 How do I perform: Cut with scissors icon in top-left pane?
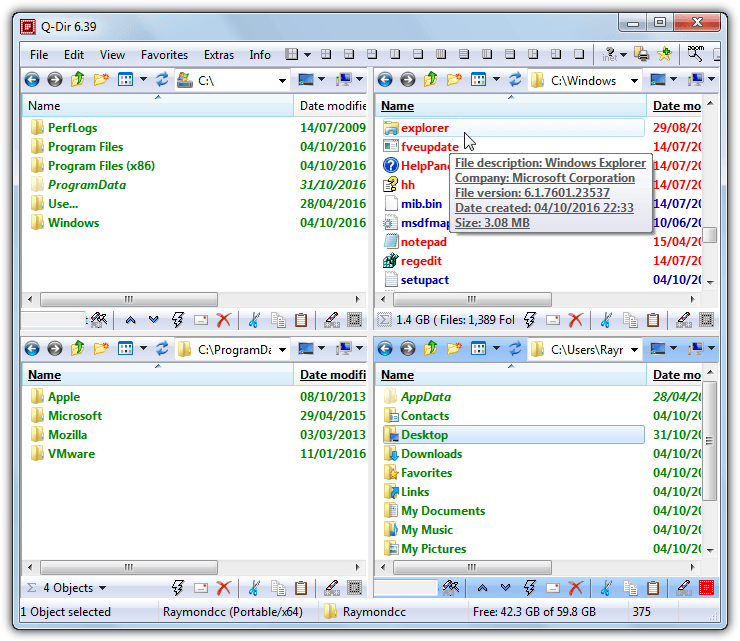pos(254,320)
